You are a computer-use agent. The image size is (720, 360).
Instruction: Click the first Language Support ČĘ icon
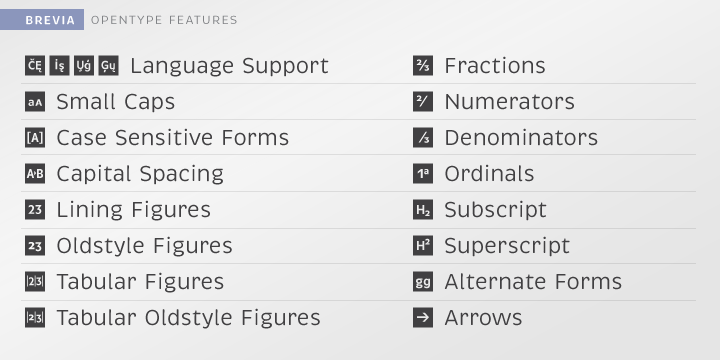[35, 65]
